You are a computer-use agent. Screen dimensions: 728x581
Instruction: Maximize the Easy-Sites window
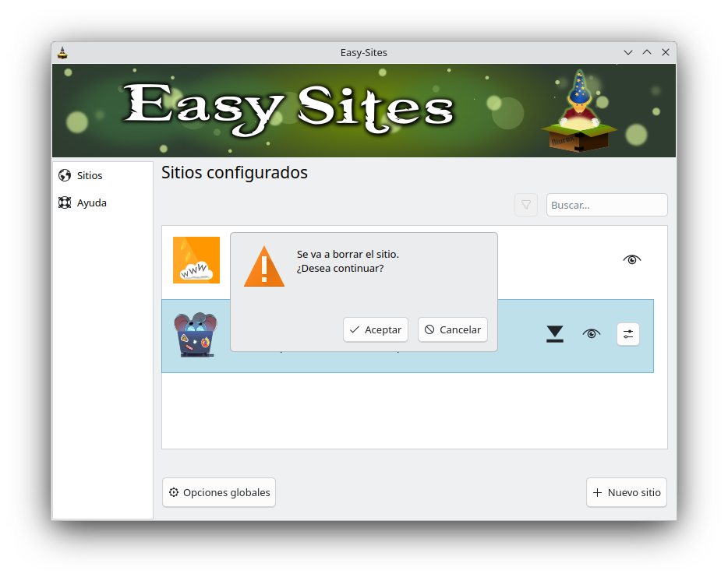click(x=647, y=53)
